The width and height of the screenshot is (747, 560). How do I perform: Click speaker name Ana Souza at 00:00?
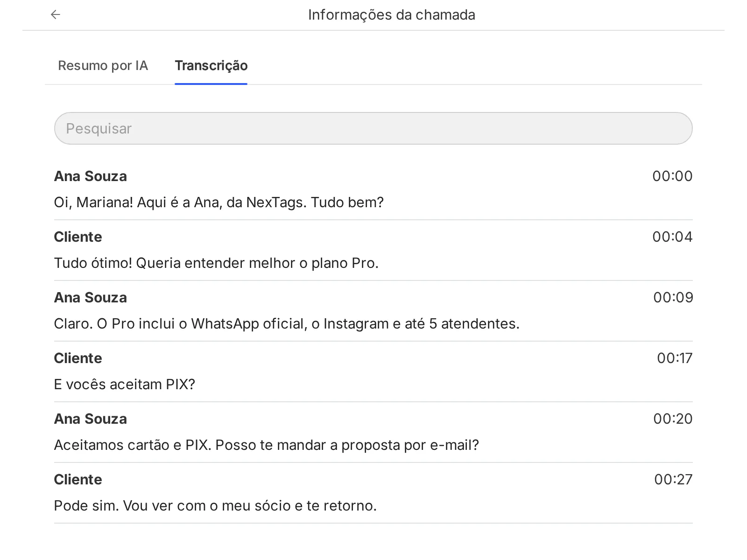point(91,176)
